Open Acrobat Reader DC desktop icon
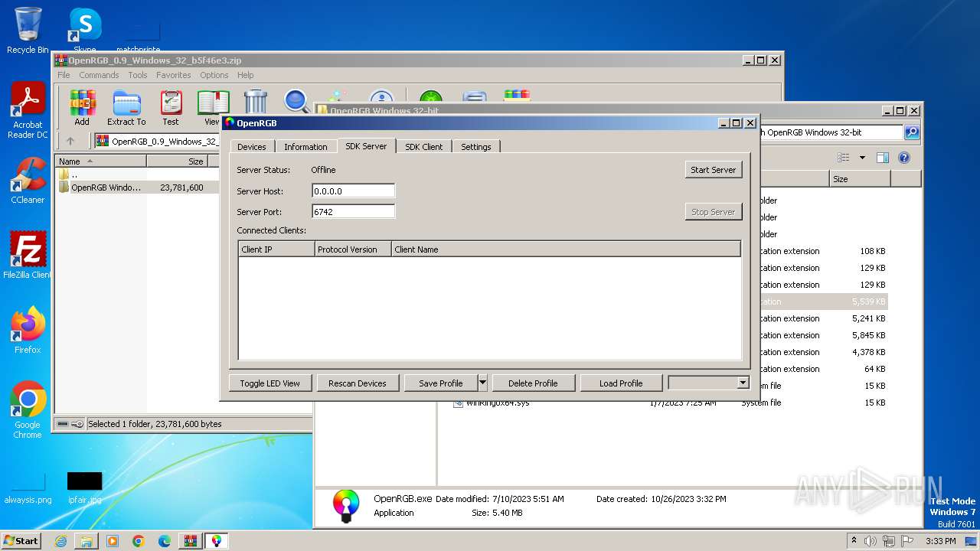980x551 pixels. point(28,110)
